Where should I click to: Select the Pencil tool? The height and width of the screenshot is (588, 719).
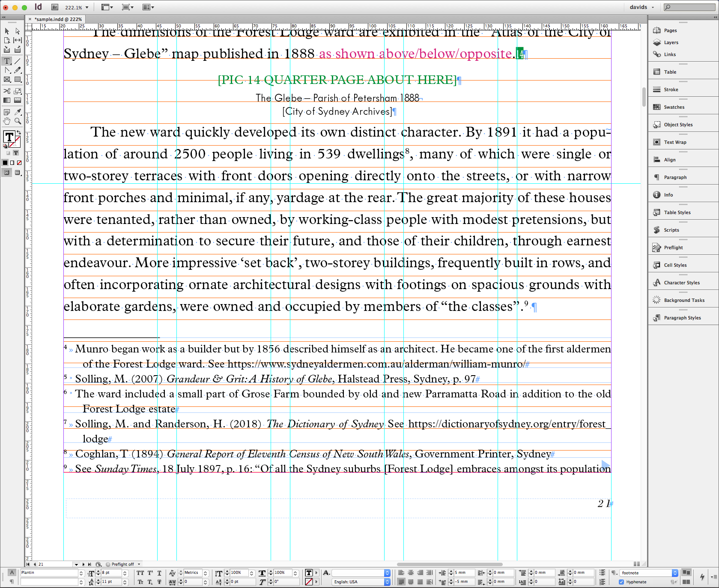[x=18, y=70]
